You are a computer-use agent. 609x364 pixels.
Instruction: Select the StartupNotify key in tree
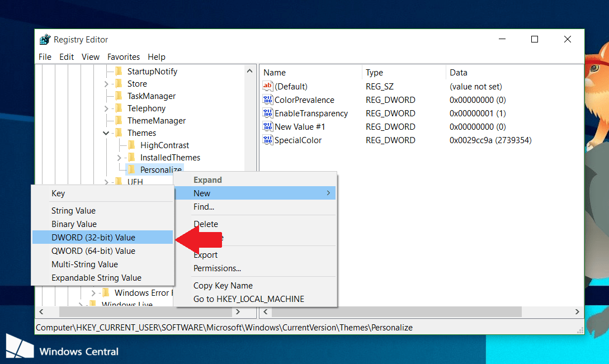pos(152,72)
